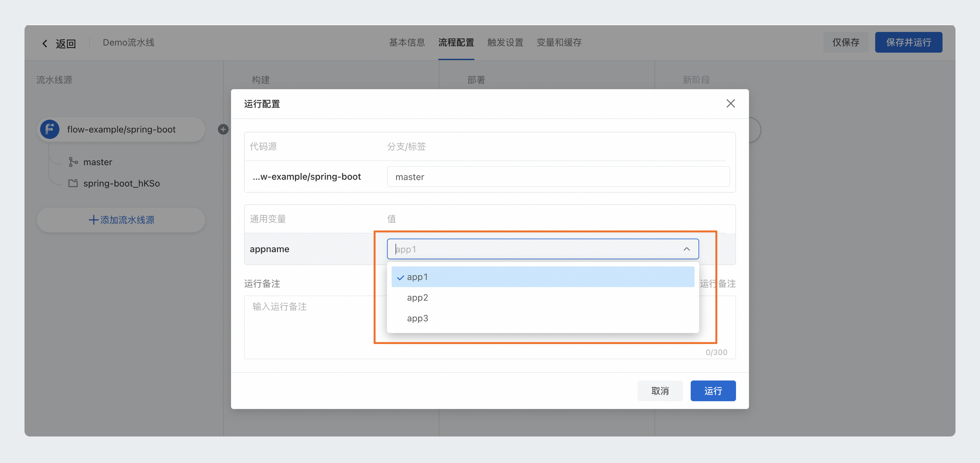Collapse the appname dropdown chevron
The height and width of the screenshot is (463, 980).
tap(686, 249)
